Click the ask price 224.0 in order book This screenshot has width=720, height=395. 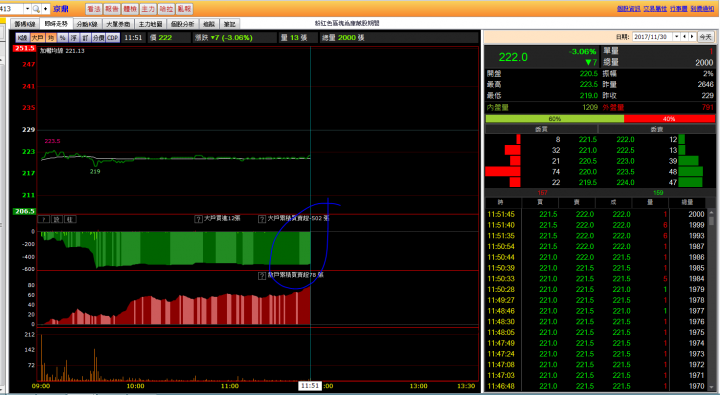click(625, 182)
